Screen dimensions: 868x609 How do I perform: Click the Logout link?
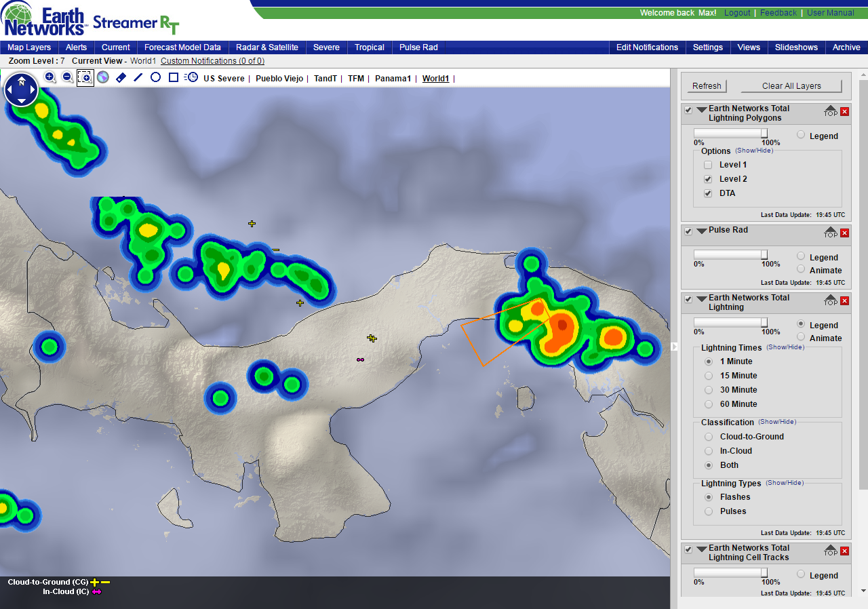(737, 13)
